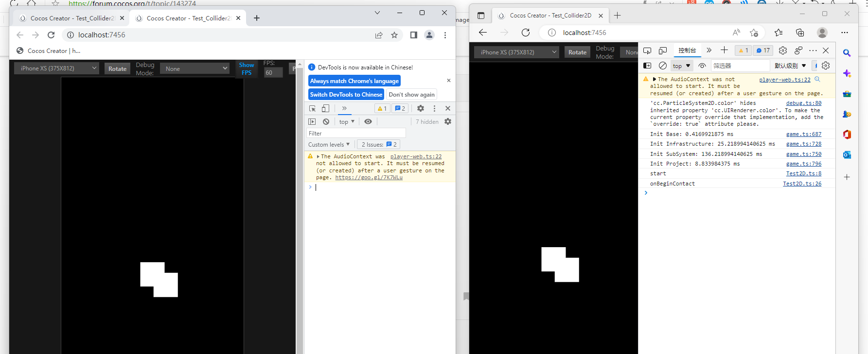868x354 pixels.
Task: Open Chrome's three-dot customize menu
Action: coord(445,35)
